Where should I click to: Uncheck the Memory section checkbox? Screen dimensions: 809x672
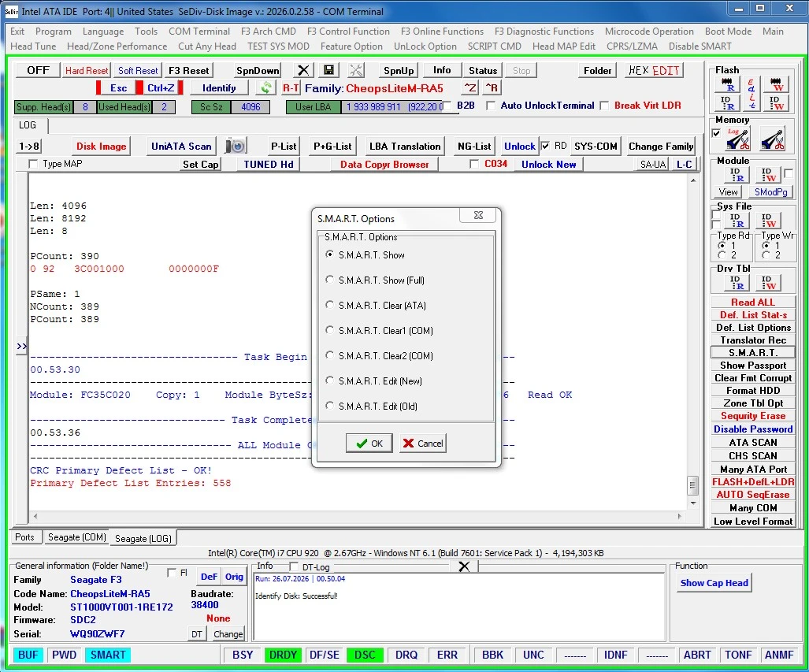click(716, 133)
